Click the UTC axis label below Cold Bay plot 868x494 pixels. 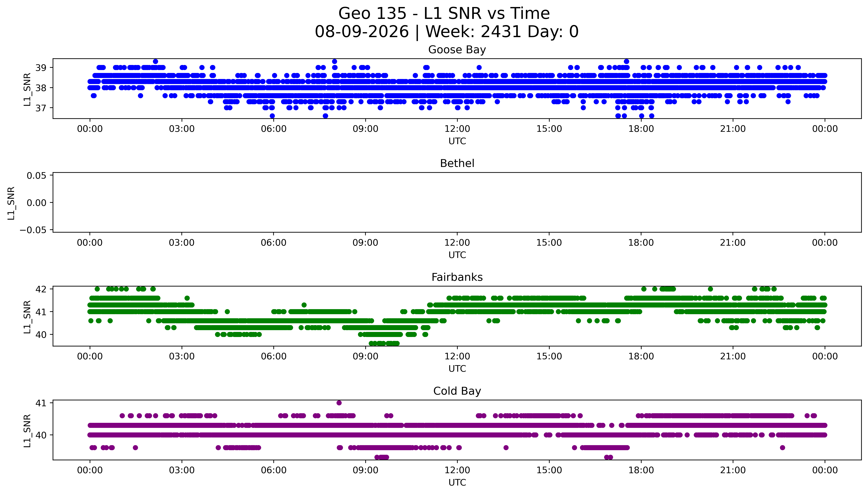click(x=457, y=482)
